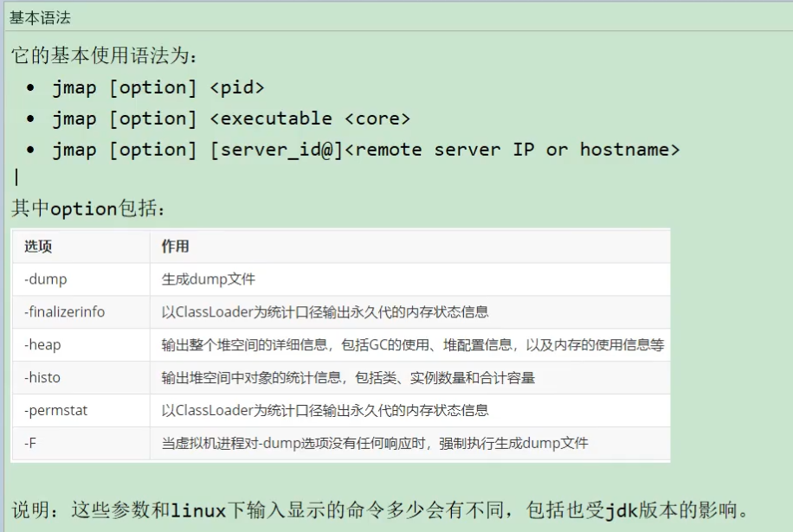The height and width of the screenshot is (532, 793).
Task: Click the -histo description about instance counts
Action: (348, 377)
